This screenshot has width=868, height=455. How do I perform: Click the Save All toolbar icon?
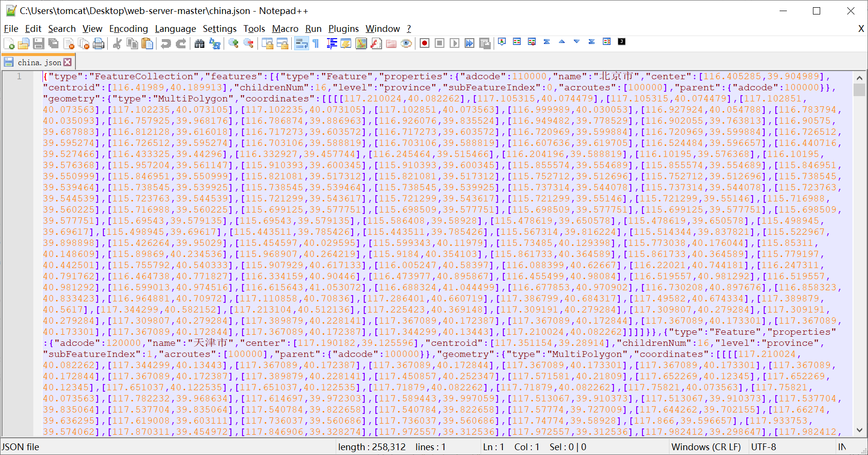coord(54,44)
